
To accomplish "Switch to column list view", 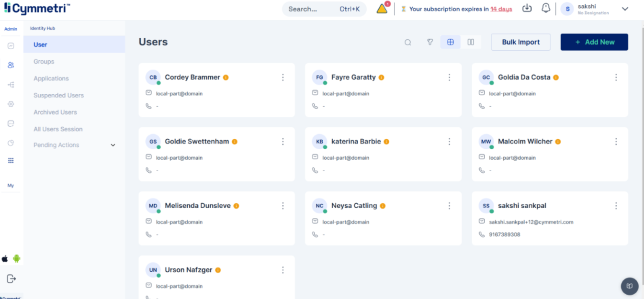I will coord(471,42).
